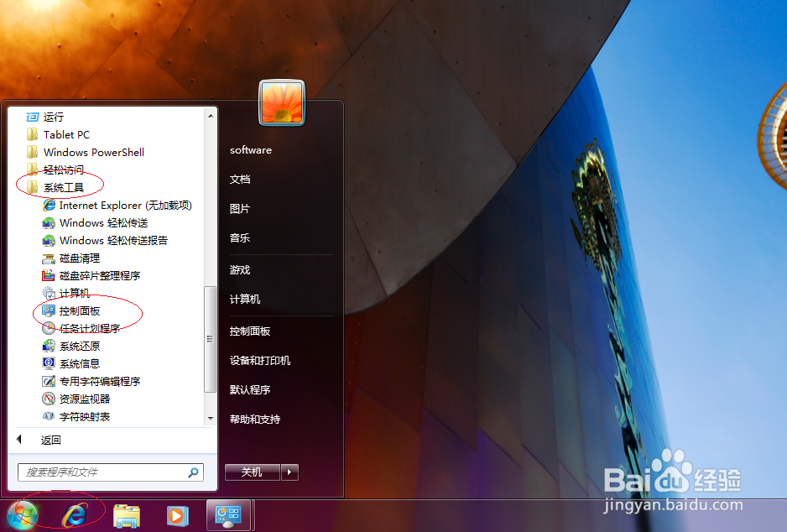The width and height of the screenshot is (787, 532).
Task: Switch to the Control Panel taskbar button
Action: pyautogui.click(x=229, y=515)
